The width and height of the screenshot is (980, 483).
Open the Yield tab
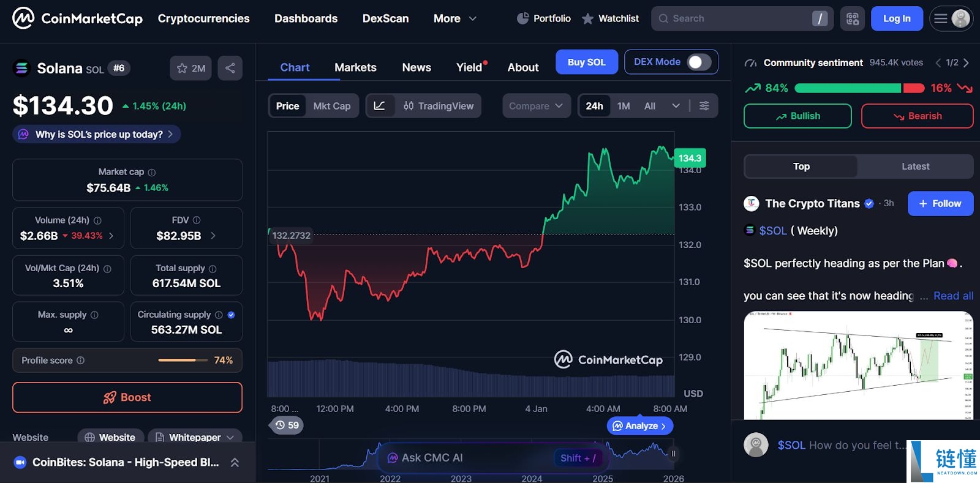[470, 67]
